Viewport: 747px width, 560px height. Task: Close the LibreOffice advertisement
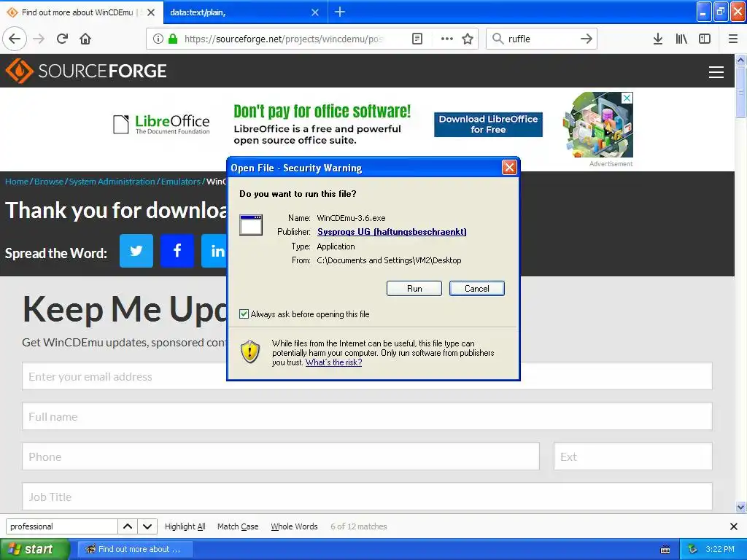[627, 98]
